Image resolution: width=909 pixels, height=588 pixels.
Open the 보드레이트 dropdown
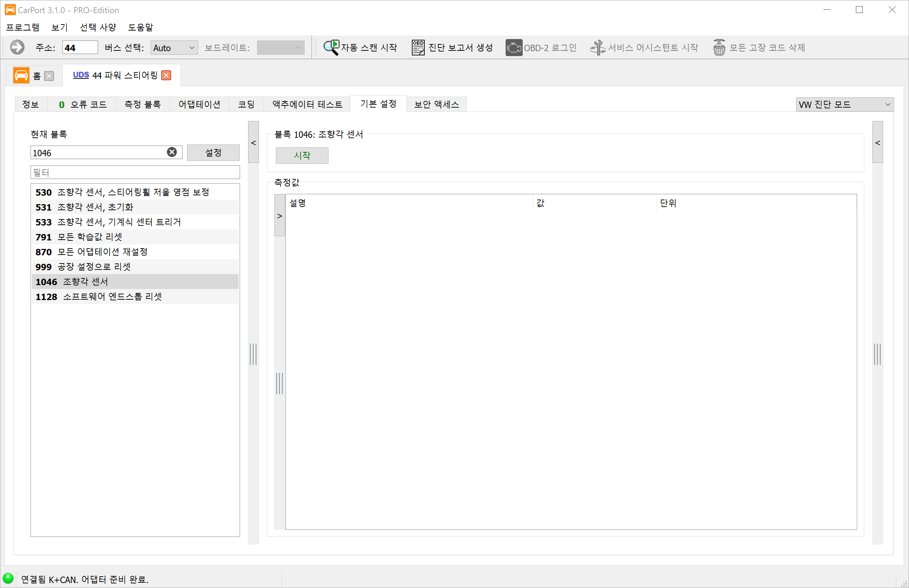(x=281, y=48)
